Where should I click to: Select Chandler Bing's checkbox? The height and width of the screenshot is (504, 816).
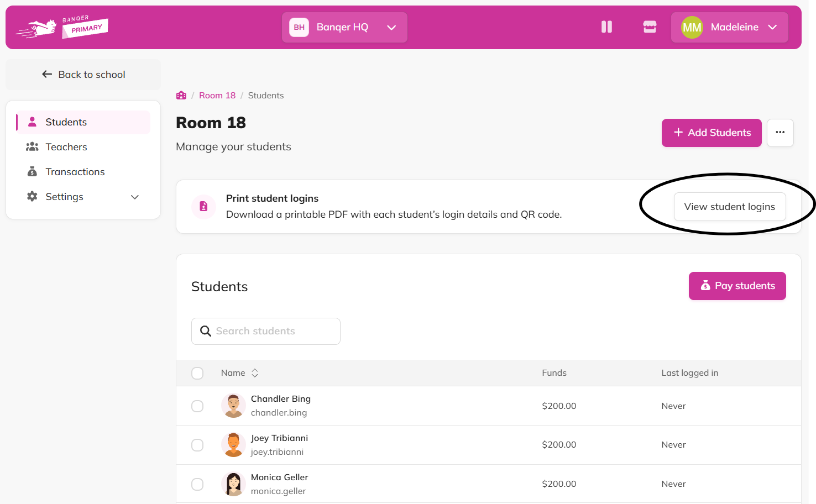click(197, 406)
